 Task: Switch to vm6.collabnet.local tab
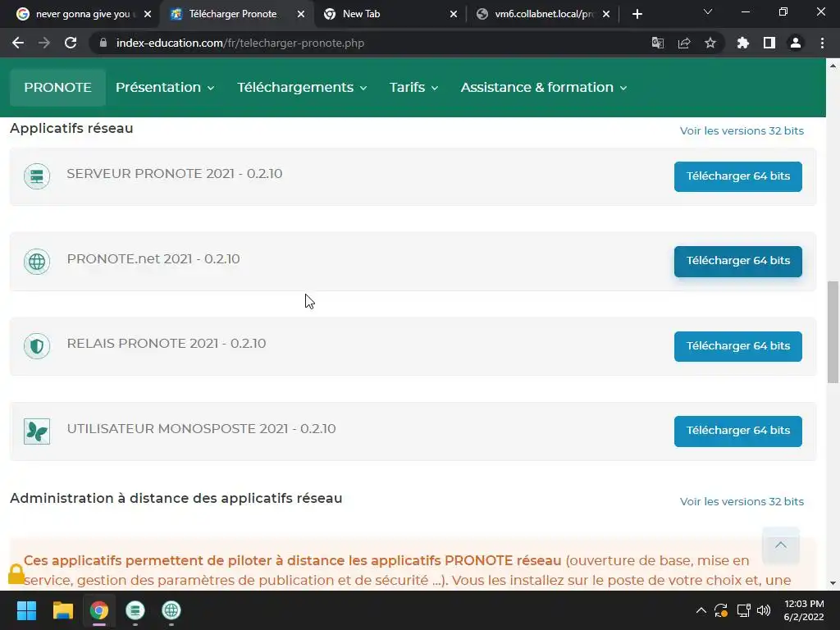coord(536,14)
